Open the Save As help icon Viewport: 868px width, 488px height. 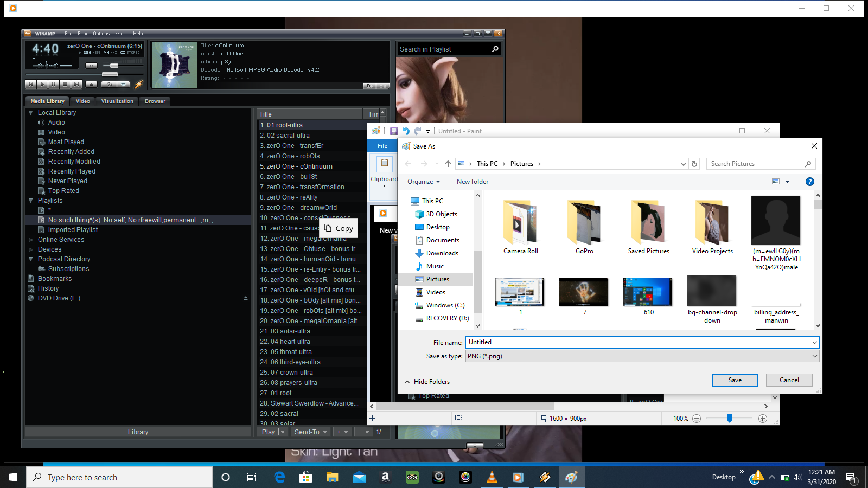(809, 182)
